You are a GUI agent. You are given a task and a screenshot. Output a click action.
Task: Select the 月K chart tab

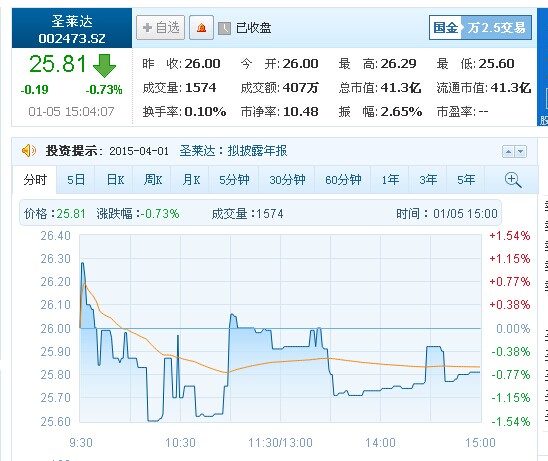[191, 180]
